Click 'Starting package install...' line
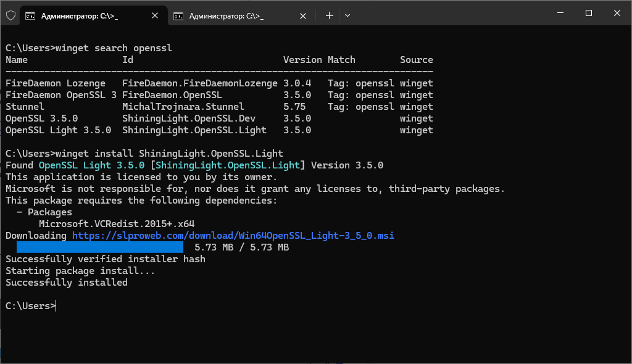 click(80, 270)
